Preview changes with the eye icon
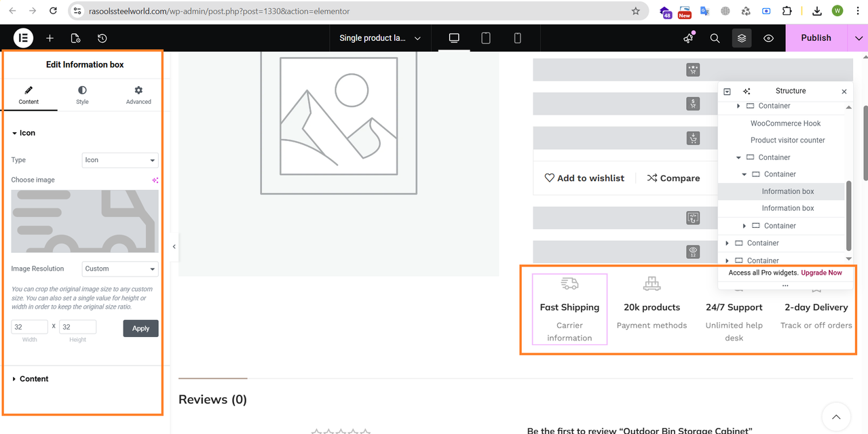 [768, 39]
